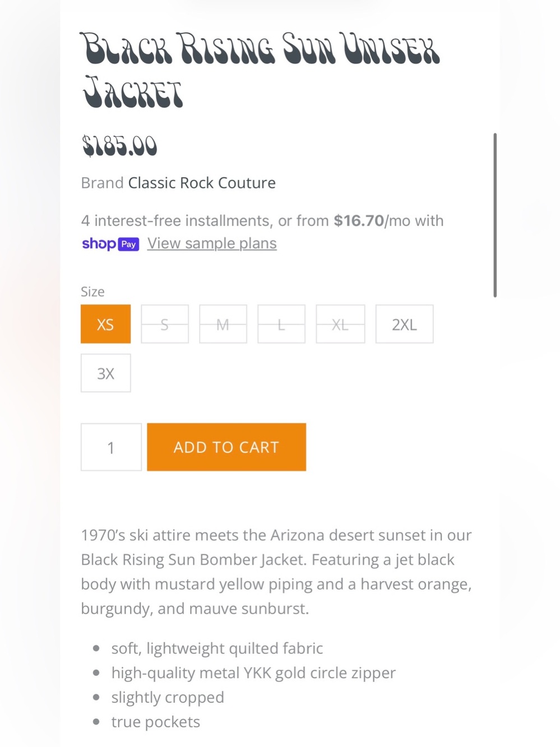This screenshot has height=747, width=560.
Task: Pick the M size box
Action: pos(223,324)
